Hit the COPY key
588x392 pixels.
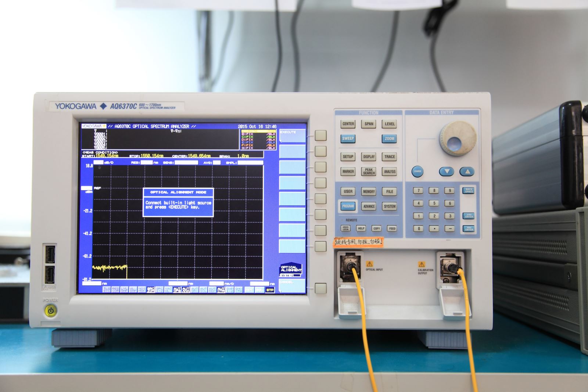coord(377,229)
